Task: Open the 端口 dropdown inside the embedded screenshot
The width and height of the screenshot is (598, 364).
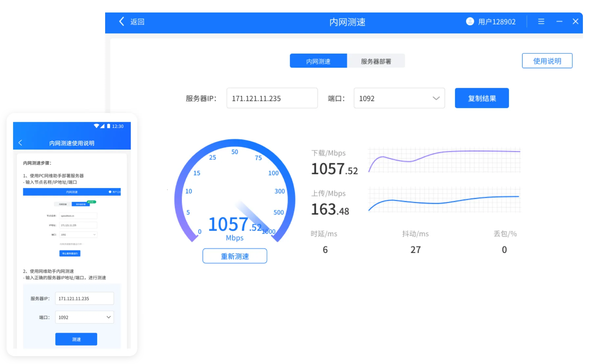Action: pyautogui.click(x=78, y=234)
